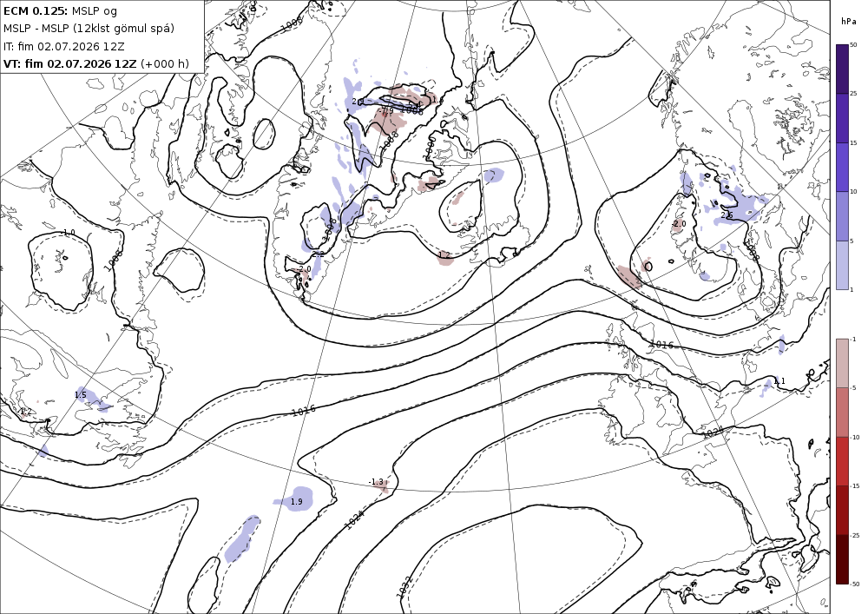
Task: Click the IT initial time line in header
Action: click(63, 46)
